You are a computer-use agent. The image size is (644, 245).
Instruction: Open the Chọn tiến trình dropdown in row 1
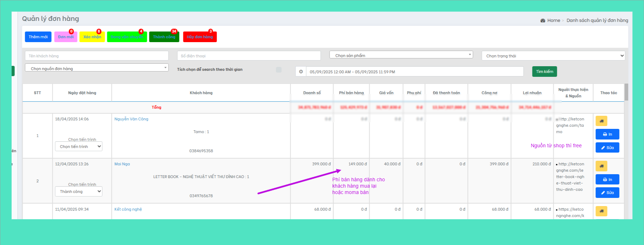79,147
